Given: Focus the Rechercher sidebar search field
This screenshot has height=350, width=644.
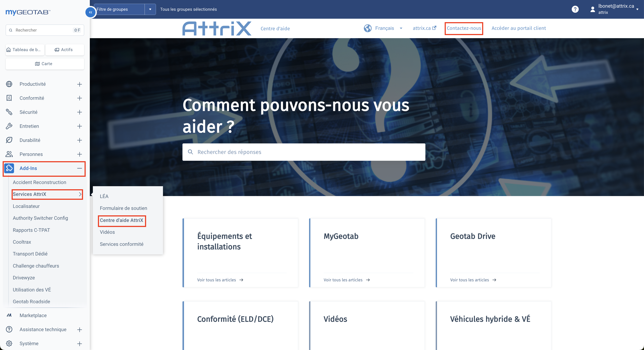Looking at the screenshot, I should (45, 30).
